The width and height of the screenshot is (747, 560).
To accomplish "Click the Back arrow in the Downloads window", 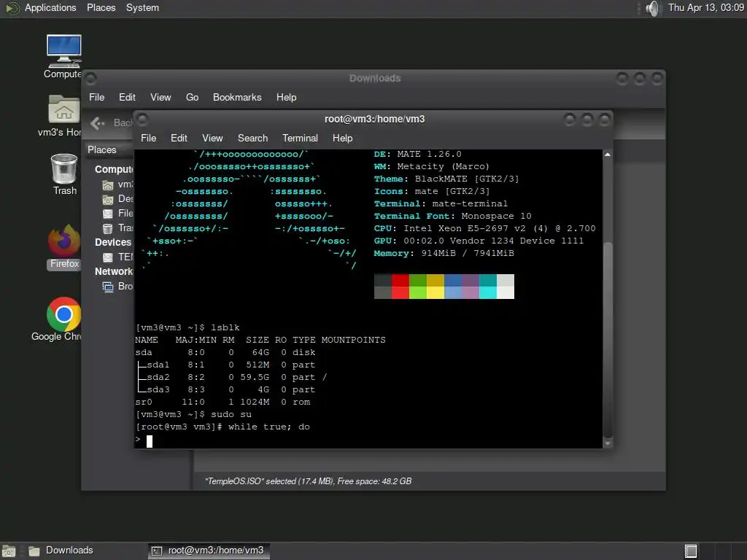I will pyautogui.click(x=98, y=122).
